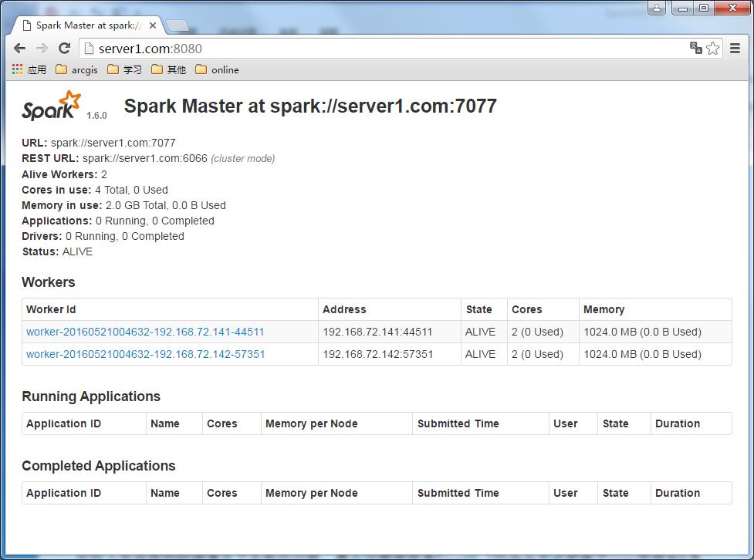The width and height of the screenshot is (754, 560).
Task: Open the arcgis bookmark folder
Action: click(x=76, y=69)
